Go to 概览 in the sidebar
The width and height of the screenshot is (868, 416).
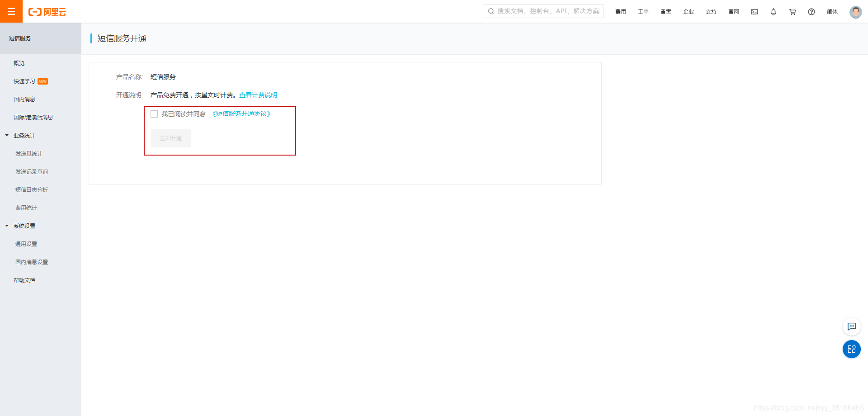(x=19, y=63)
